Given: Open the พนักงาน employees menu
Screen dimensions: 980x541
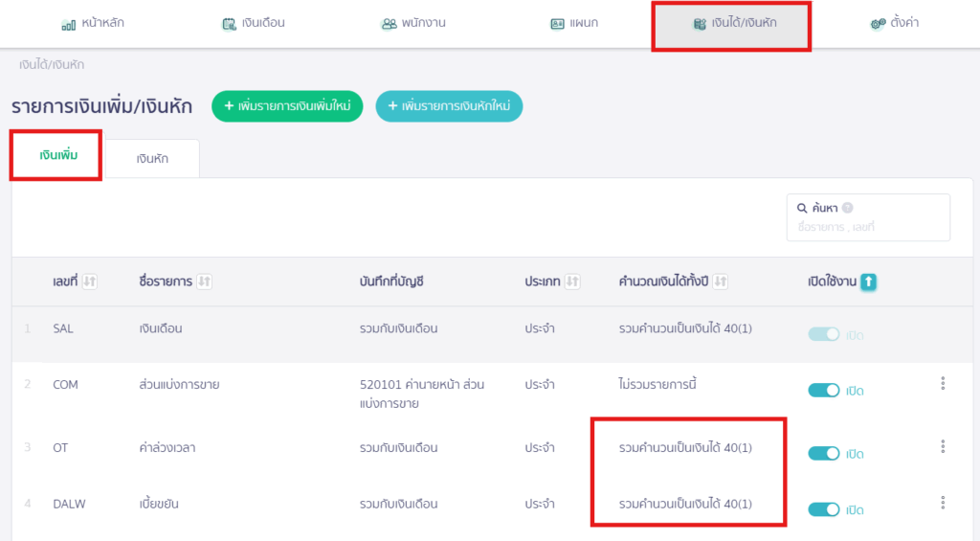Looking at the screenshot, I should click(413, 23).
